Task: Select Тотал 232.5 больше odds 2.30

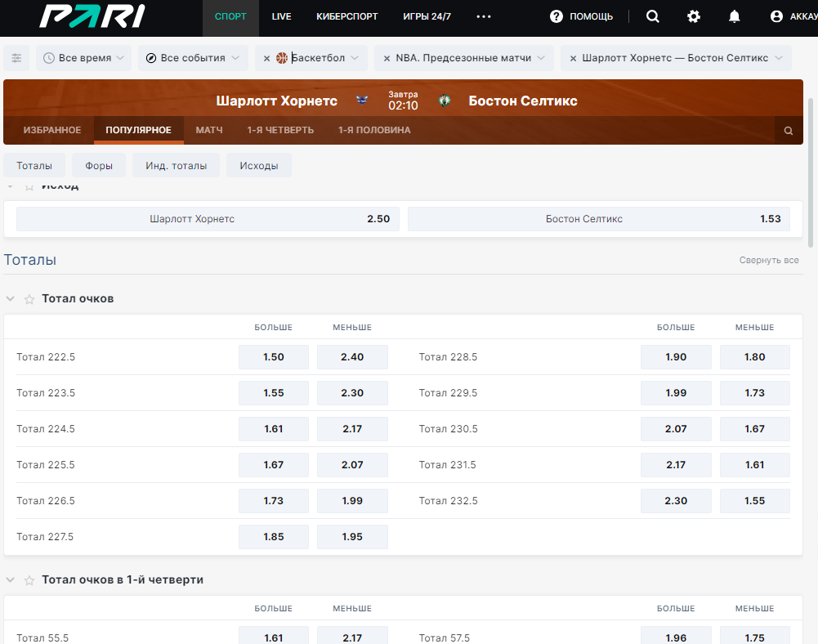Action: [676, 501]
